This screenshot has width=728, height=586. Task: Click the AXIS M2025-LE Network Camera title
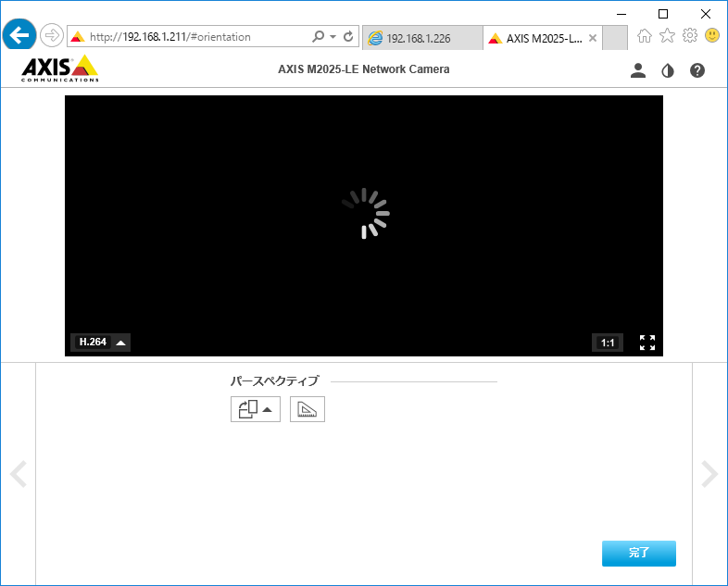coord(363,69)
